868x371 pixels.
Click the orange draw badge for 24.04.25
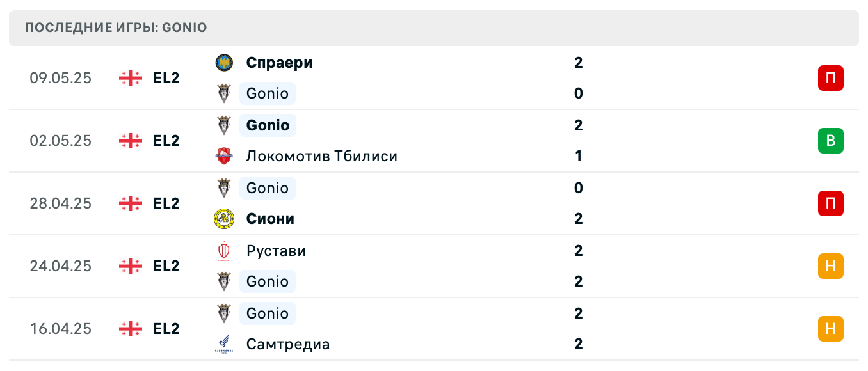pos(830,266)
